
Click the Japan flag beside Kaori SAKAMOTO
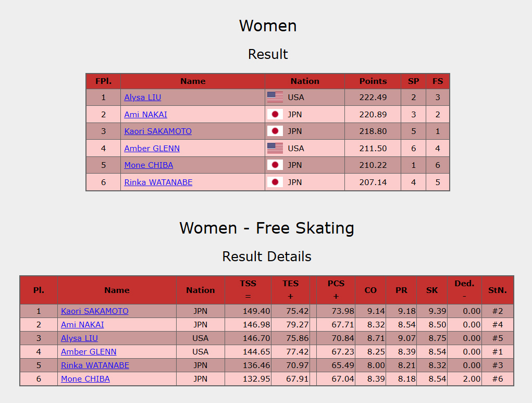tap(275, 131)
